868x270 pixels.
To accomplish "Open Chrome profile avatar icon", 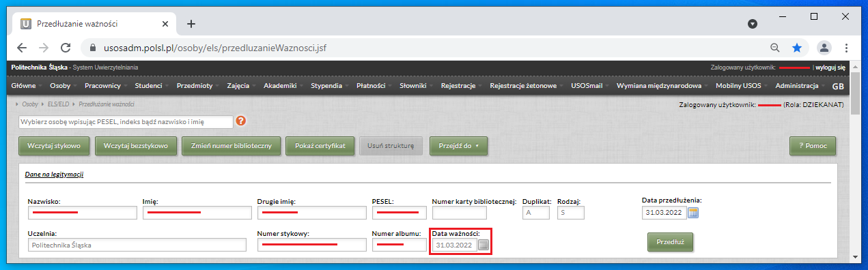I will 824,48.
